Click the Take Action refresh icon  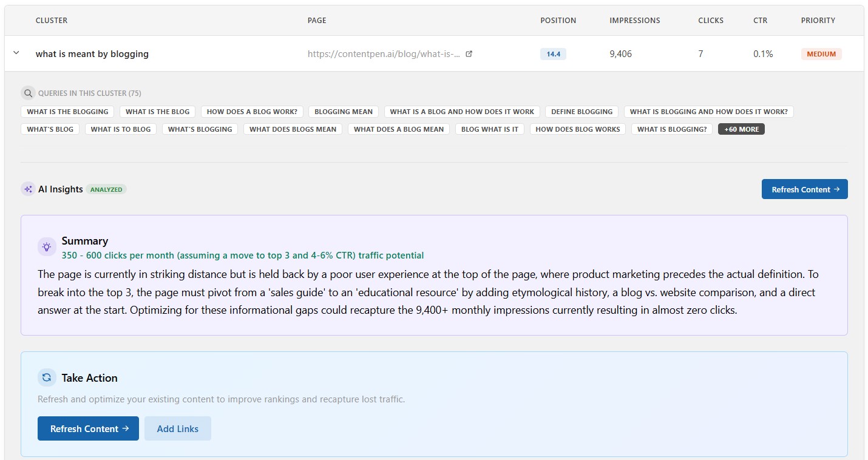(x=47, y=377)
